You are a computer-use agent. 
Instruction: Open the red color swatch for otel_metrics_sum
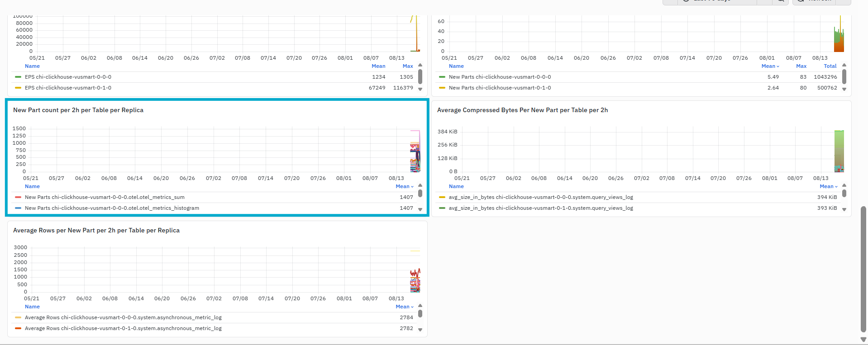[x=18, y=197]
